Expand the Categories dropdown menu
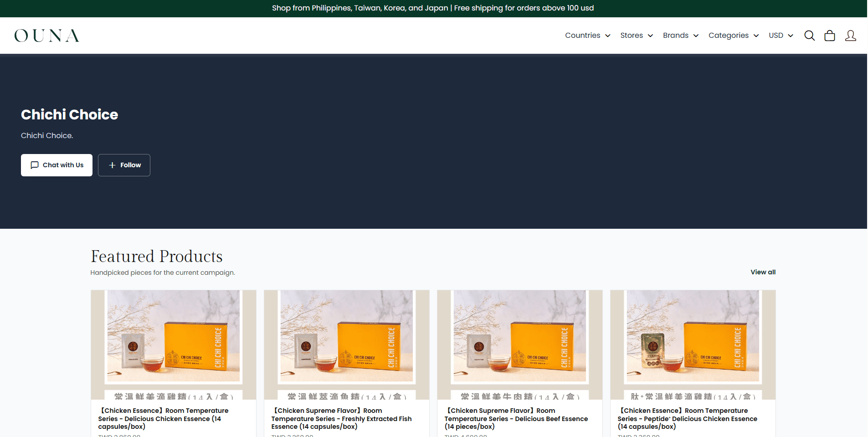Image resolution: width=868 pixels, height=437 pixels. click(x=734, y=36)
